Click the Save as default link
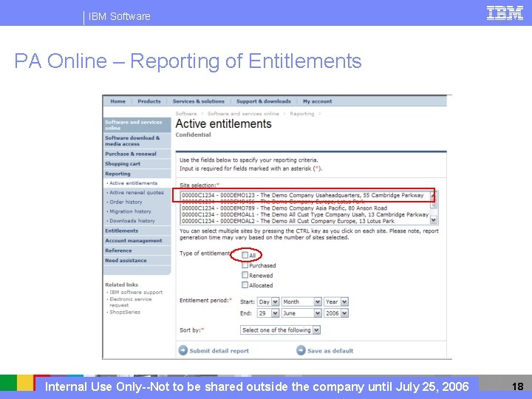The height and width of the screenshot is (399, 532). [330, 351]
